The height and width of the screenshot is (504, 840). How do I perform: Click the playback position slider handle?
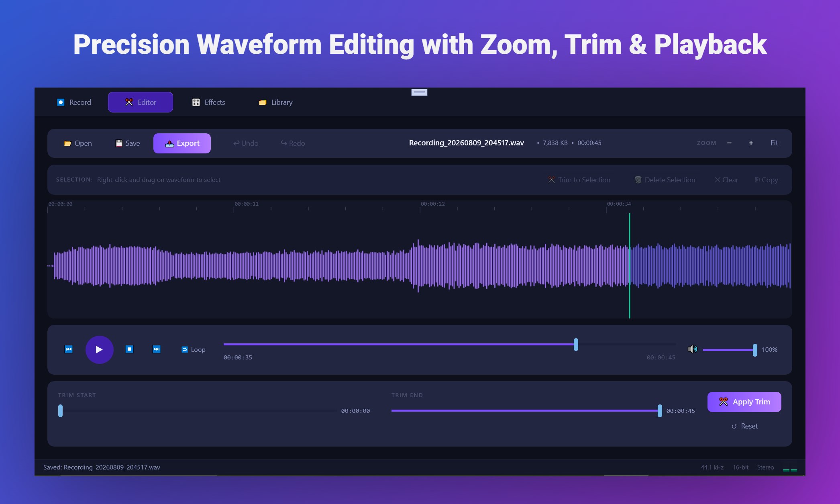pos(576,345)
